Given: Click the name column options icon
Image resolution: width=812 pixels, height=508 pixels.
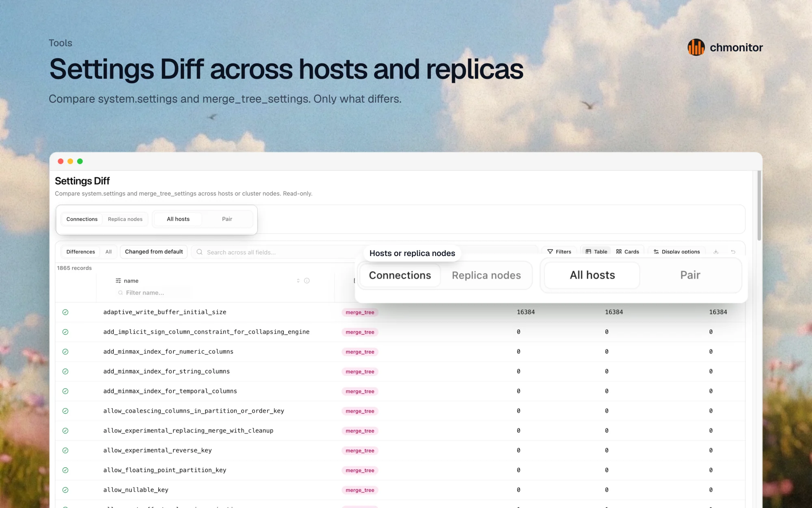Looking at the screenshot, I should click(118, 281).
